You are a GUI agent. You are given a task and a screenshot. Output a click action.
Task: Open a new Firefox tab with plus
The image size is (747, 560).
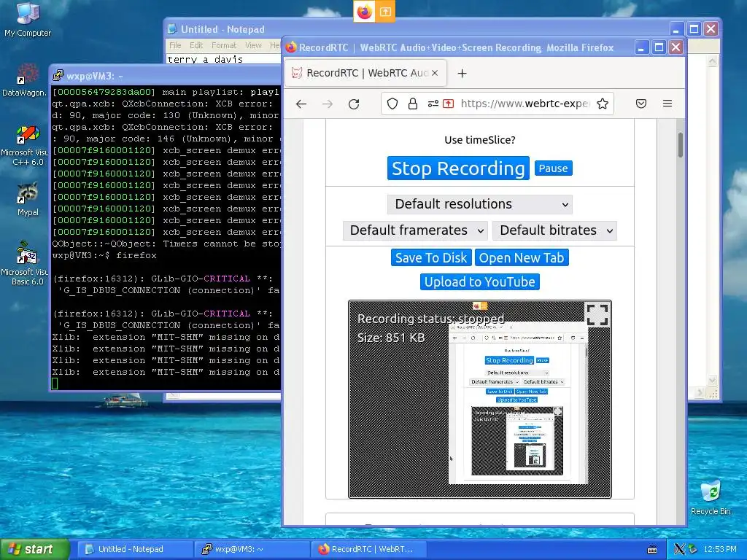click(x=462, y=74)
